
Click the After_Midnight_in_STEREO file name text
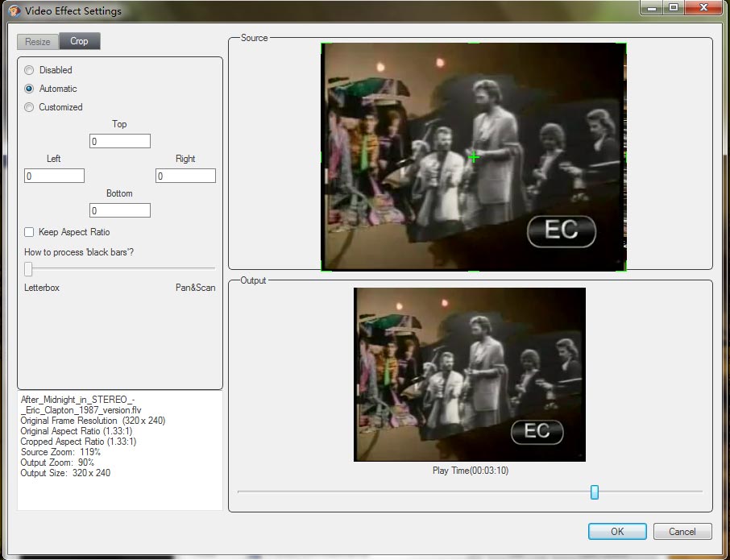point(81,405)
